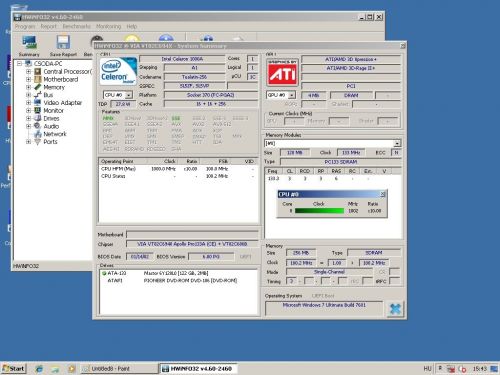Select the Ports tree icon
Screen dimensions: 500x375
coord(38,142)
